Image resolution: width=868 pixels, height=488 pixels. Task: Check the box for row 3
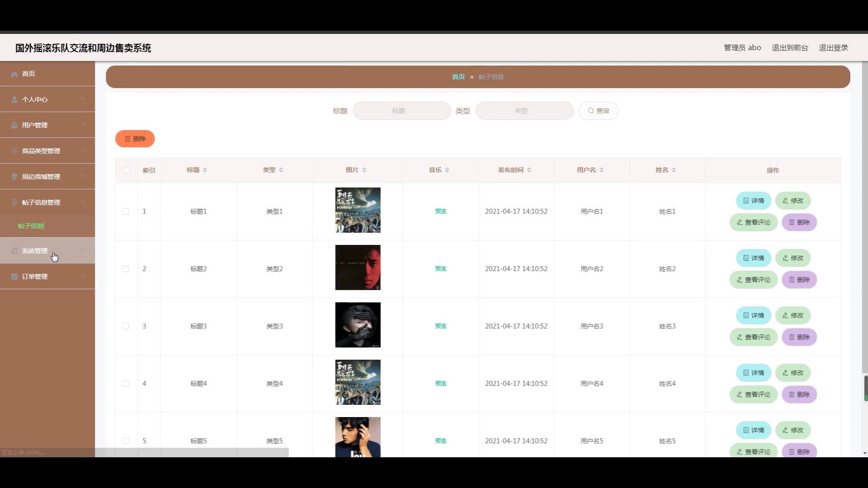[x=126, y=326]
